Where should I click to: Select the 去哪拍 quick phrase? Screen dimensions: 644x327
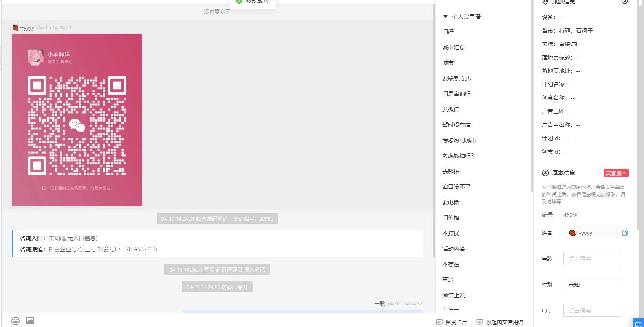[x=451, y=171]
